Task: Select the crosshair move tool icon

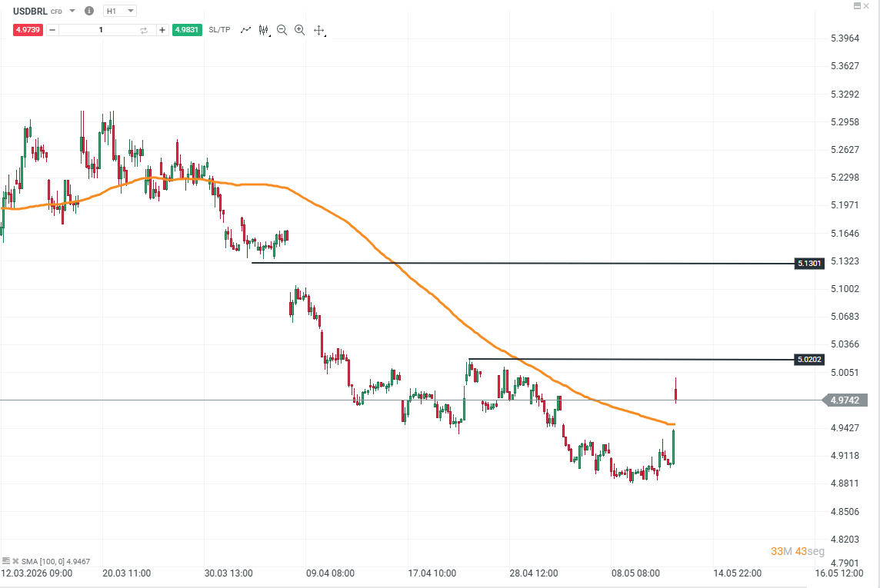Action: coord(318,30)
